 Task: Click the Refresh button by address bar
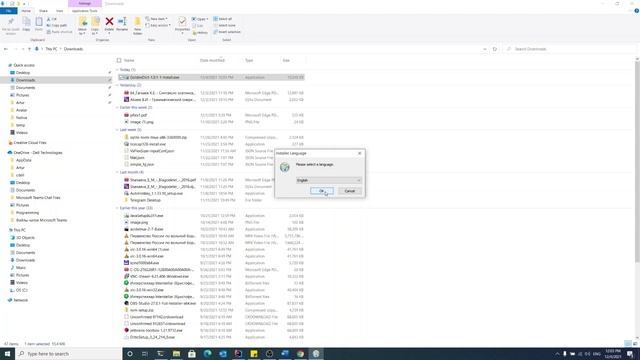[495, 49]
